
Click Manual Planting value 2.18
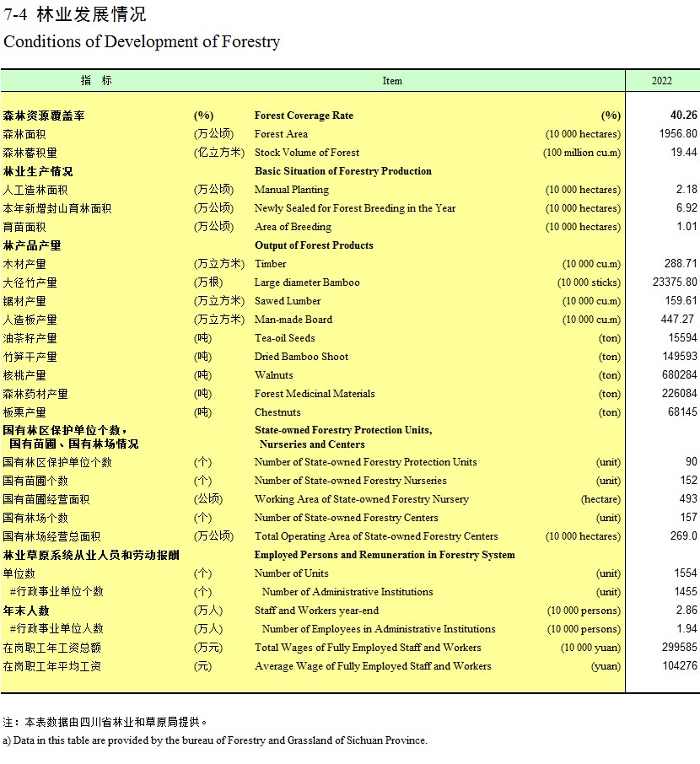[x=687, y=189]
